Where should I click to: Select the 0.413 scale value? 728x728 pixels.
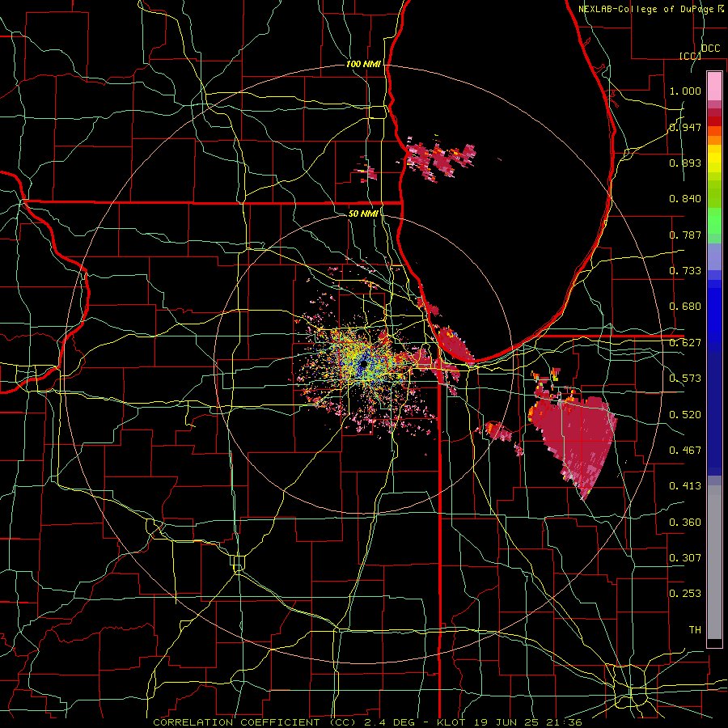685,486
